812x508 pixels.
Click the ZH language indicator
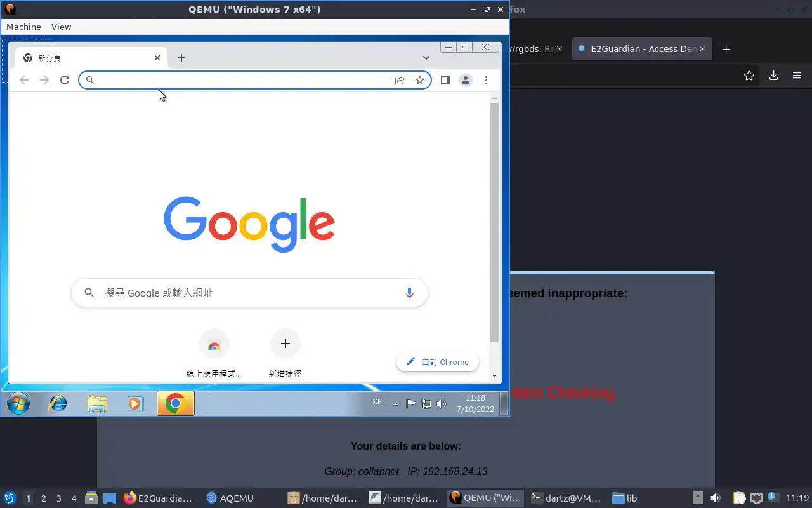(x=377, y=402)
